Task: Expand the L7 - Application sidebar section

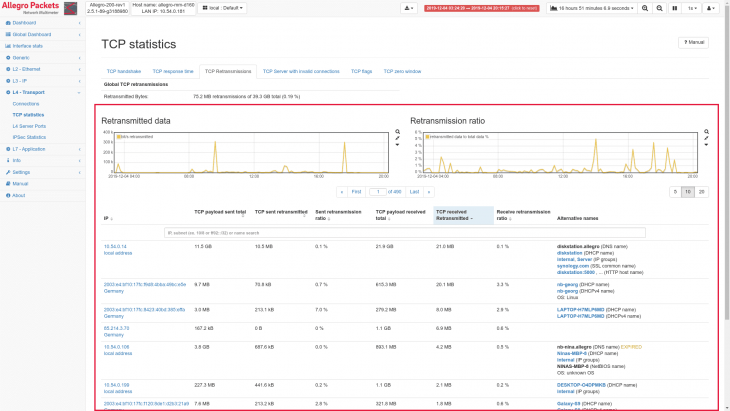Action: [30, 149]
